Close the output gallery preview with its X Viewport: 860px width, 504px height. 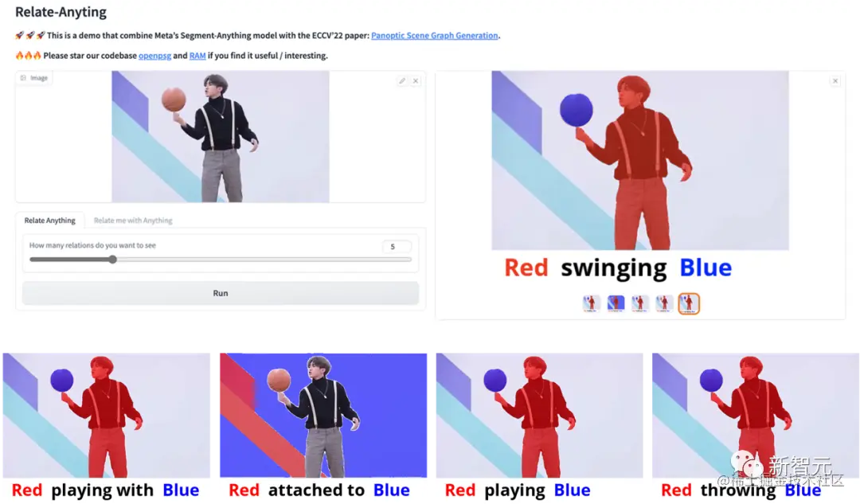click(x=835, y=81)
